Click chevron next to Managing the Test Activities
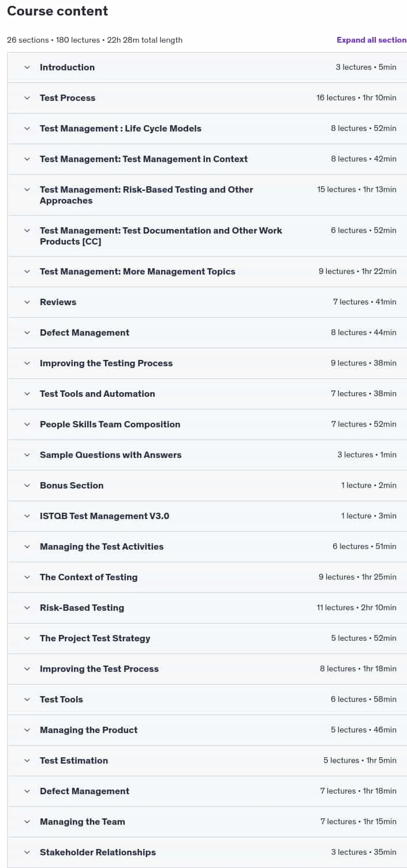 tap(27, 547)
